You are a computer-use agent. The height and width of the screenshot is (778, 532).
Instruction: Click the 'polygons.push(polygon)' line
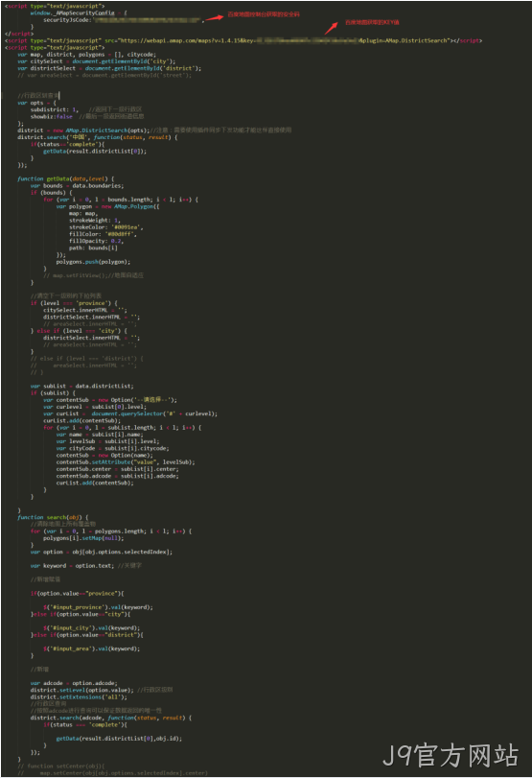(93, 262)
